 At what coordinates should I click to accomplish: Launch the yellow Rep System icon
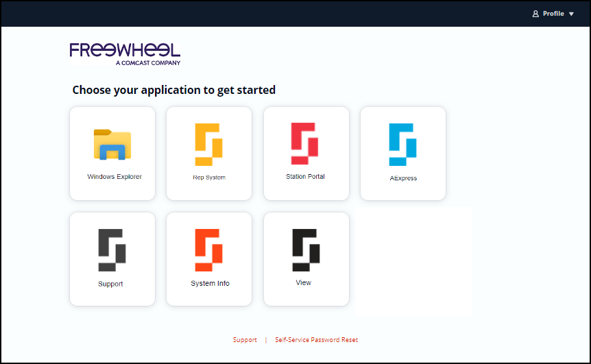click(x=209, y=145)
